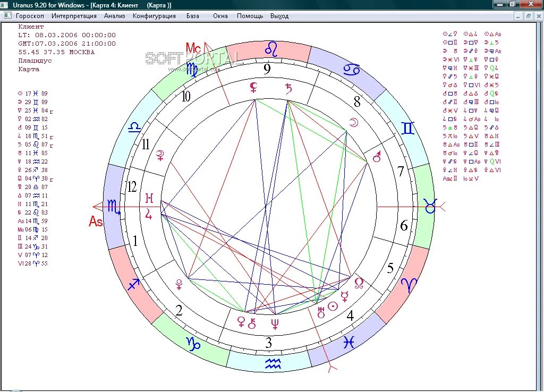Click the Saturn glyph in house 9

pos(288,89)
